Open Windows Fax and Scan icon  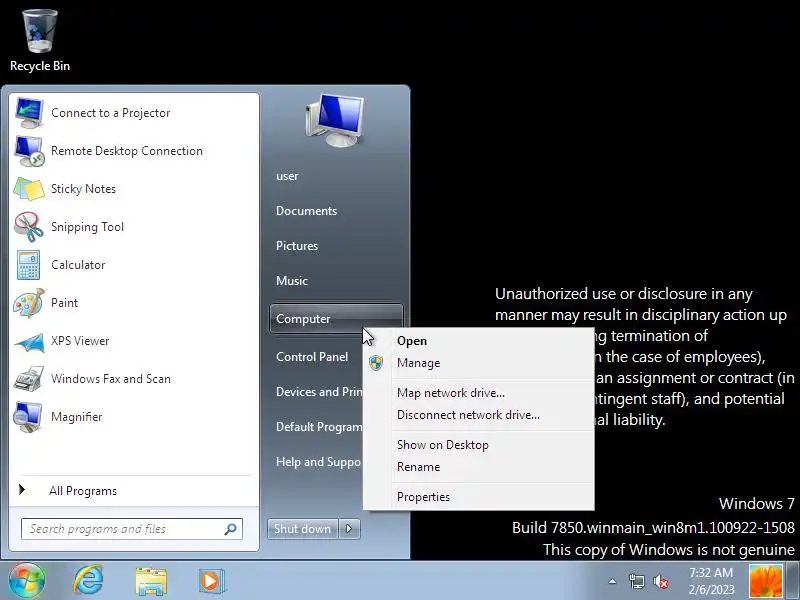click(x=29, y=379)
